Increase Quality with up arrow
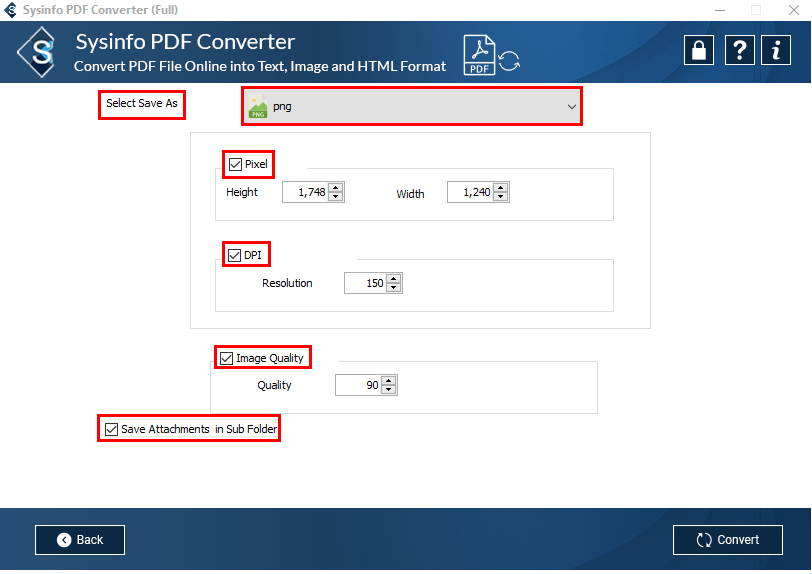Viewport: 812px width, 574px height. coord(388,381)
